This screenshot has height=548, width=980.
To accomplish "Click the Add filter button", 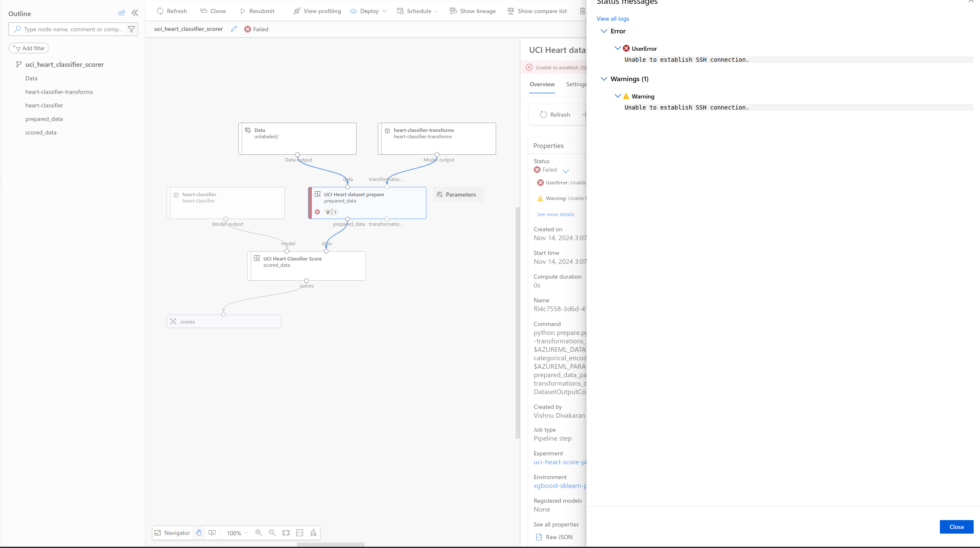I will coord(29,48).
